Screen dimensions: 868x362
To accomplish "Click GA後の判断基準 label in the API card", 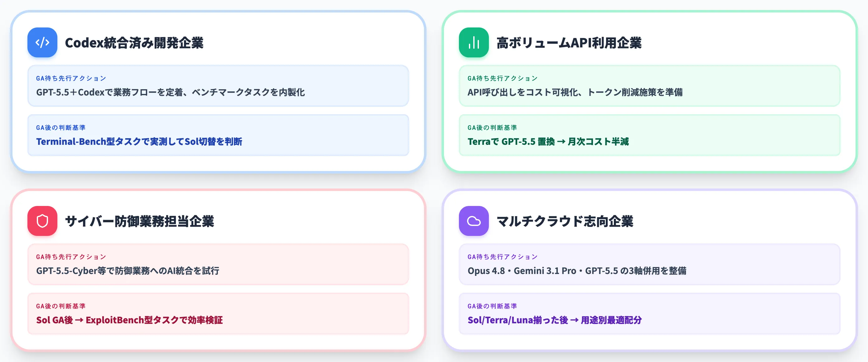I will point(492,128).
